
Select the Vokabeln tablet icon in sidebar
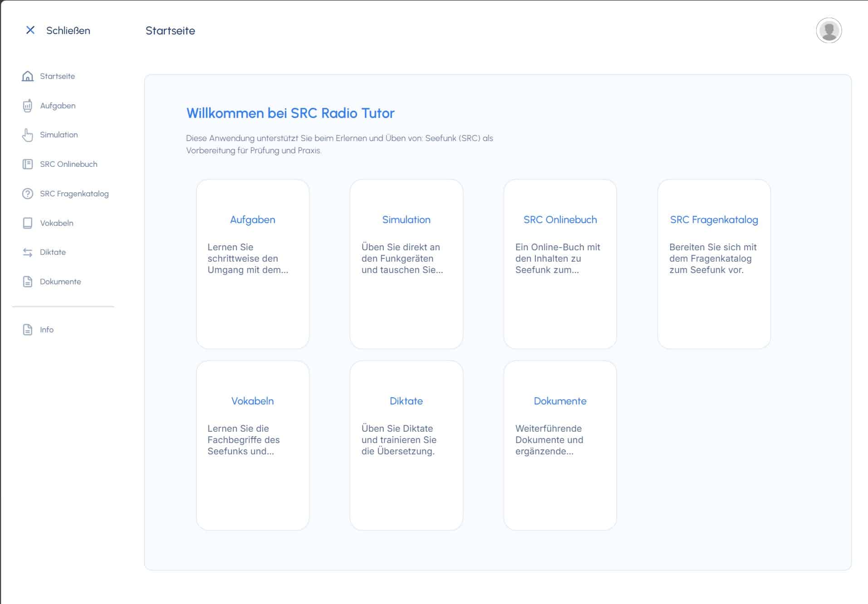pos(28,223)
